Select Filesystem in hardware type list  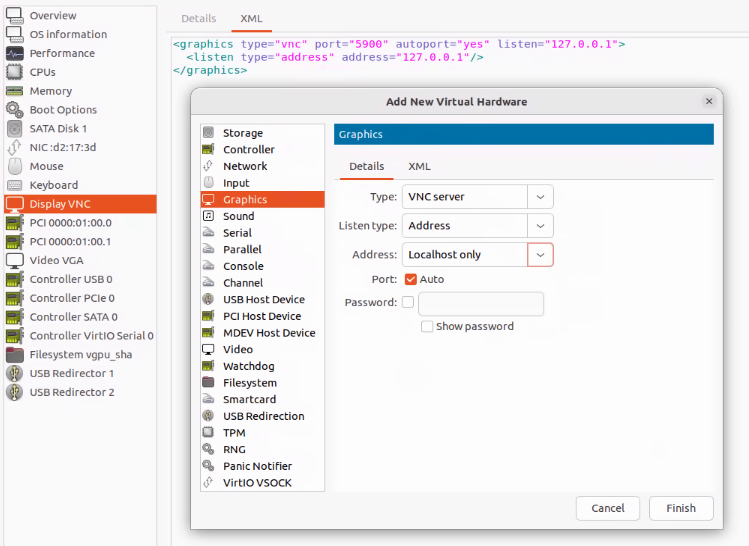click(x=263, y=383)
